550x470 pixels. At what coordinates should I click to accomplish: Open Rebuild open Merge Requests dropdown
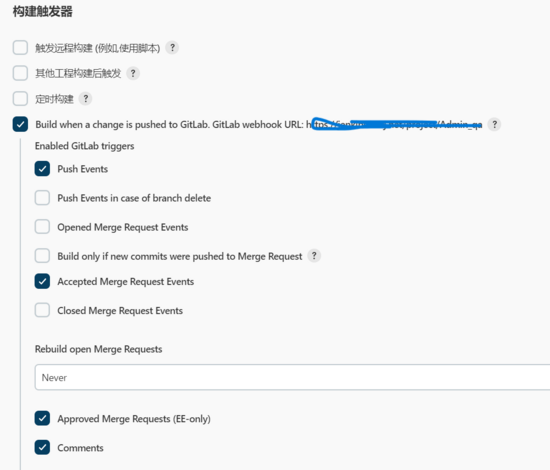[292, 377]
